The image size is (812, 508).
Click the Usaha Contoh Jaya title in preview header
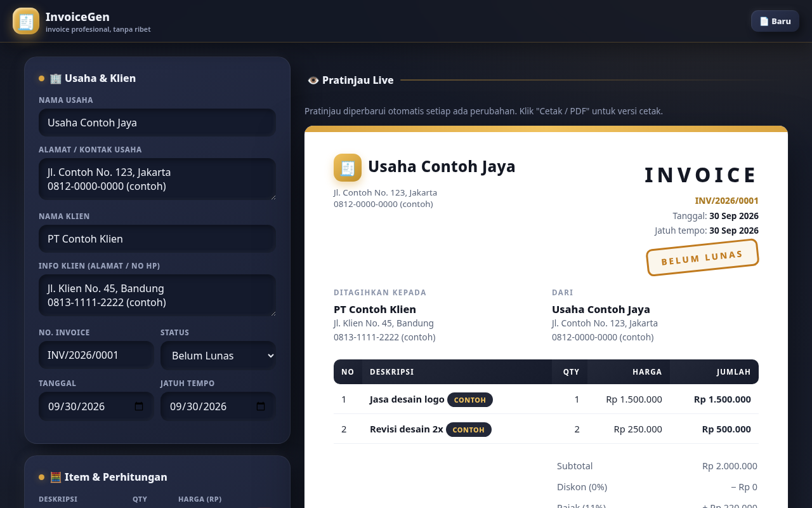coord(442,166)
